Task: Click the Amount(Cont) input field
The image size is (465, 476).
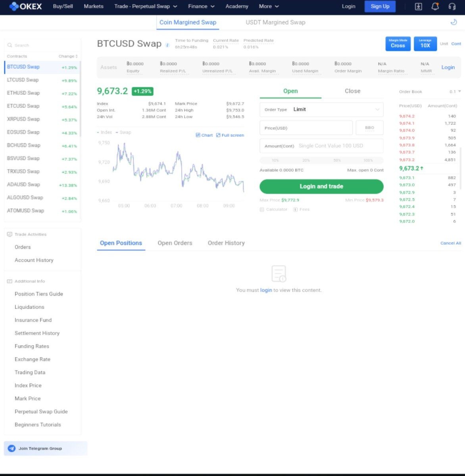Action: click(321, 146)
